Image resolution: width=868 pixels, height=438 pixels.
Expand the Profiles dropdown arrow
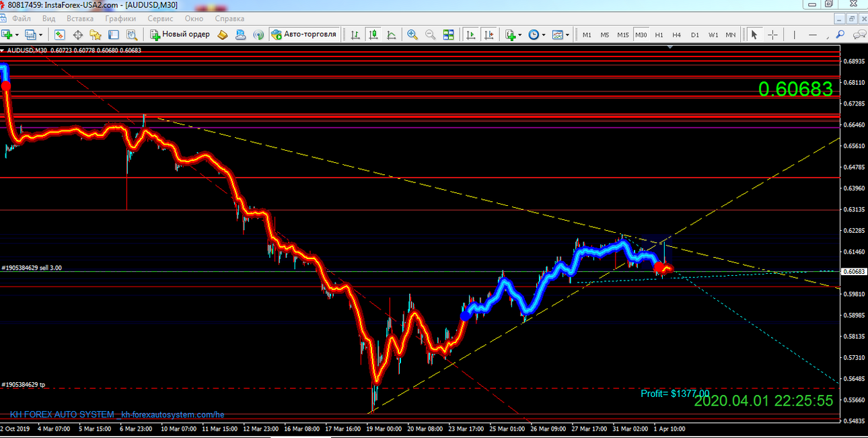pyautogui.click(x=41, y=34)
